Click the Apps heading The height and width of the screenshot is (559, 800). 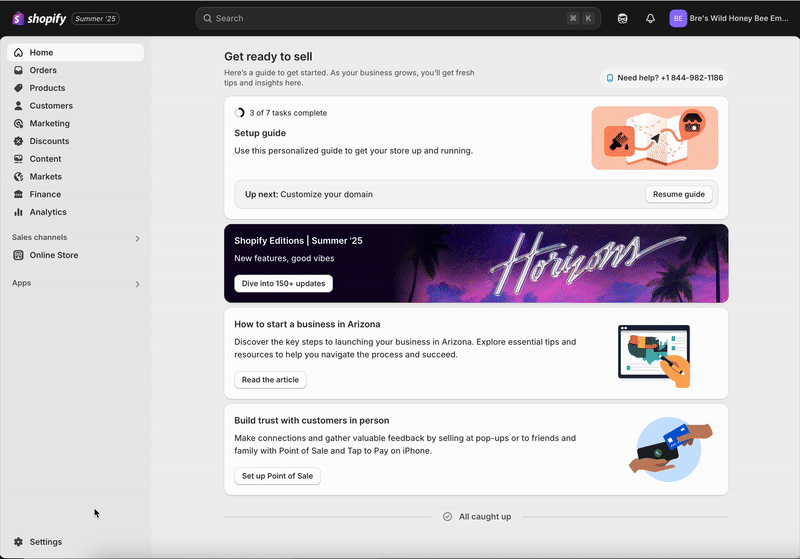point(21,283)
